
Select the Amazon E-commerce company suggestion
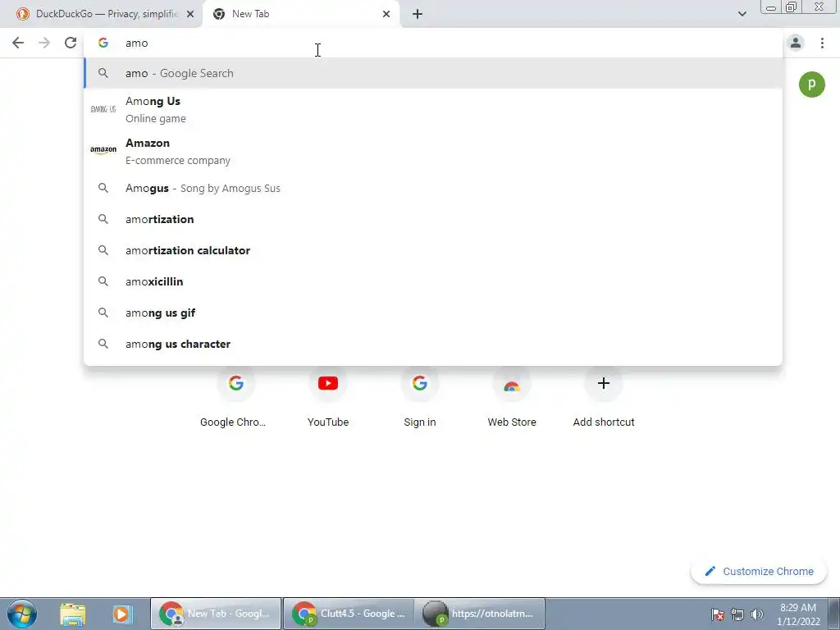click(433, 151)
